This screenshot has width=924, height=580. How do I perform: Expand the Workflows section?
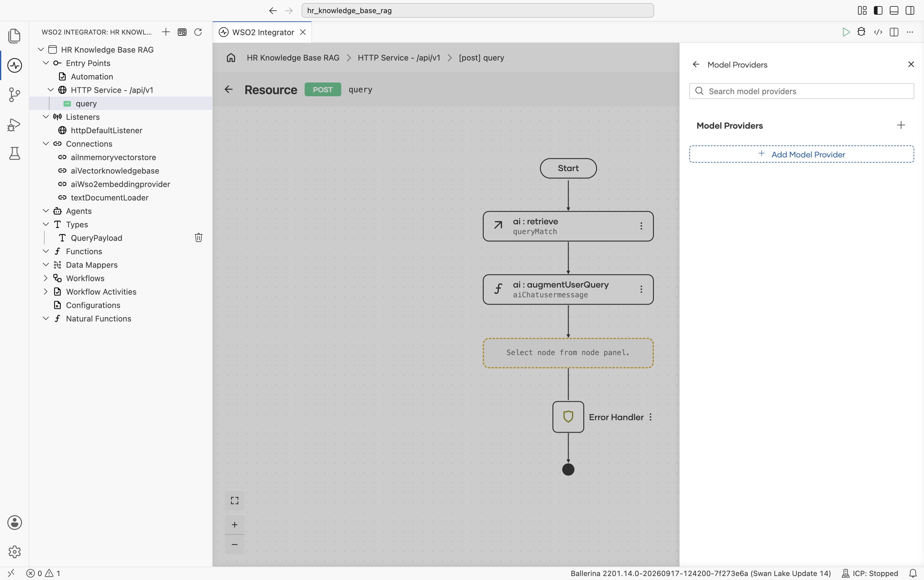46,278
